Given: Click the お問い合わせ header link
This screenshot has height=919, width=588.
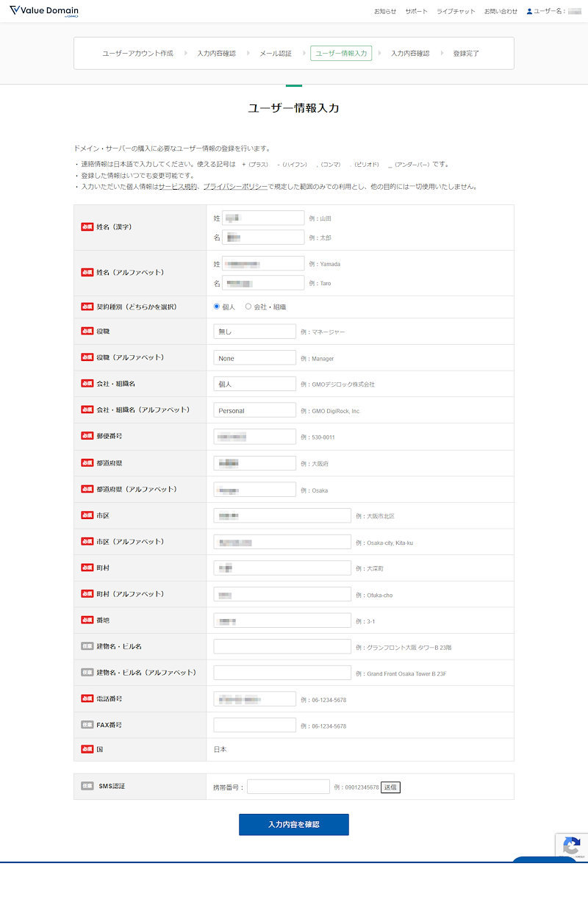Looking at the screenshot, I should (501, 12).
